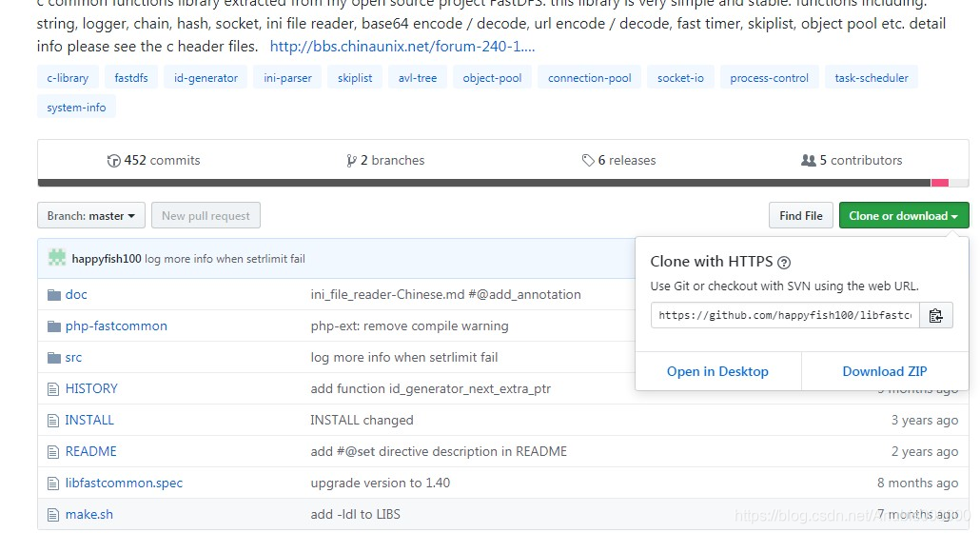This screenshot has width=980, height=533.
Task: Click the language breakdown color bar
Action: [503, 183]
